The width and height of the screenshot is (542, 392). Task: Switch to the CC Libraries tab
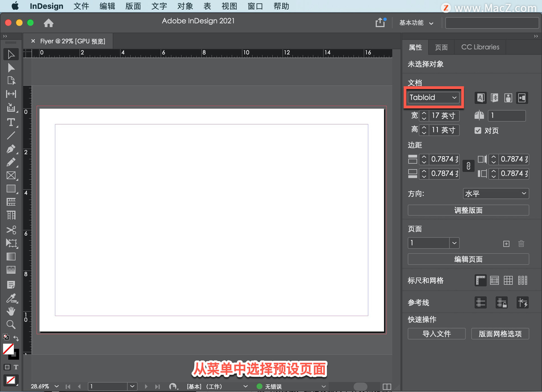pyautogui.click(x=480, y=47)
